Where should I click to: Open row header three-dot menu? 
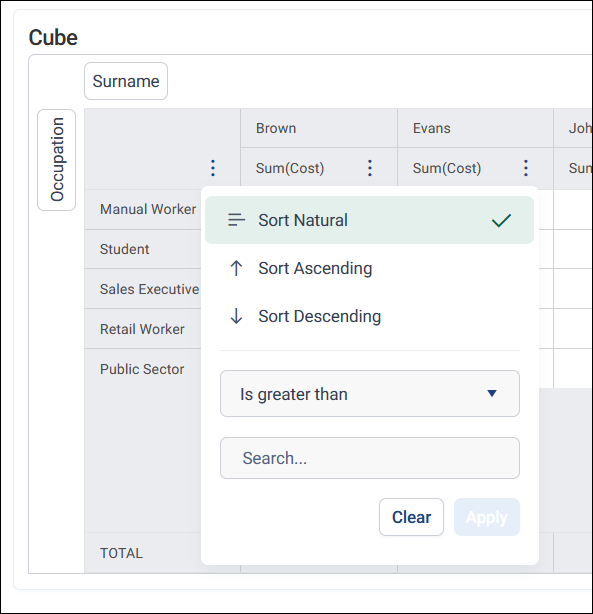pyautogui.click(x=213, y=168)
